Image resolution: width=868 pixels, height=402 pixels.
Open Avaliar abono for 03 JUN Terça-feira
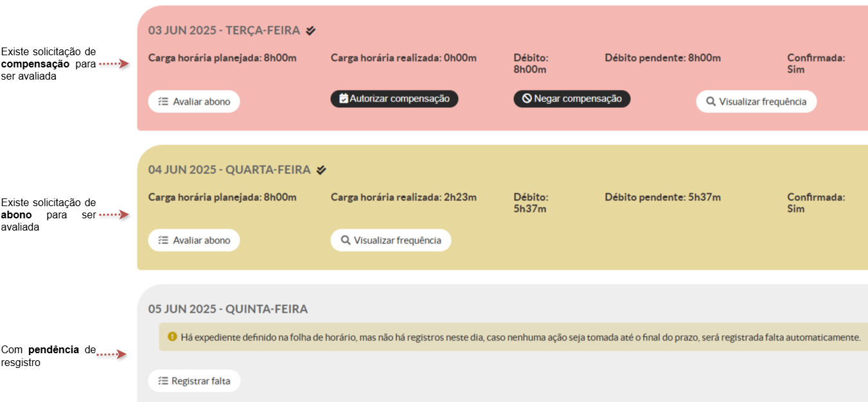(194, 101)
